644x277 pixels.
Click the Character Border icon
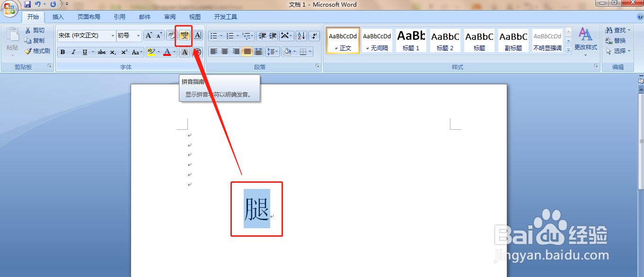tap(197, 36)
